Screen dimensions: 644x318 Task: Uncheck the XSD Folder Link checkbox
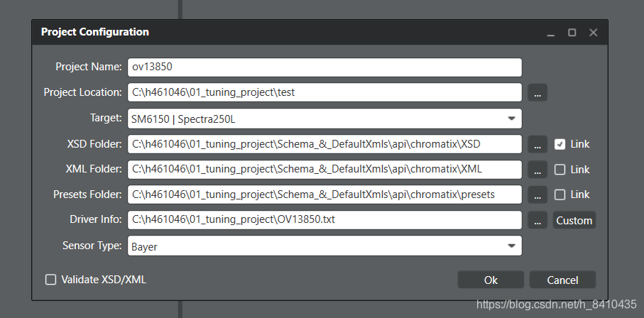[x=560, y=144]
